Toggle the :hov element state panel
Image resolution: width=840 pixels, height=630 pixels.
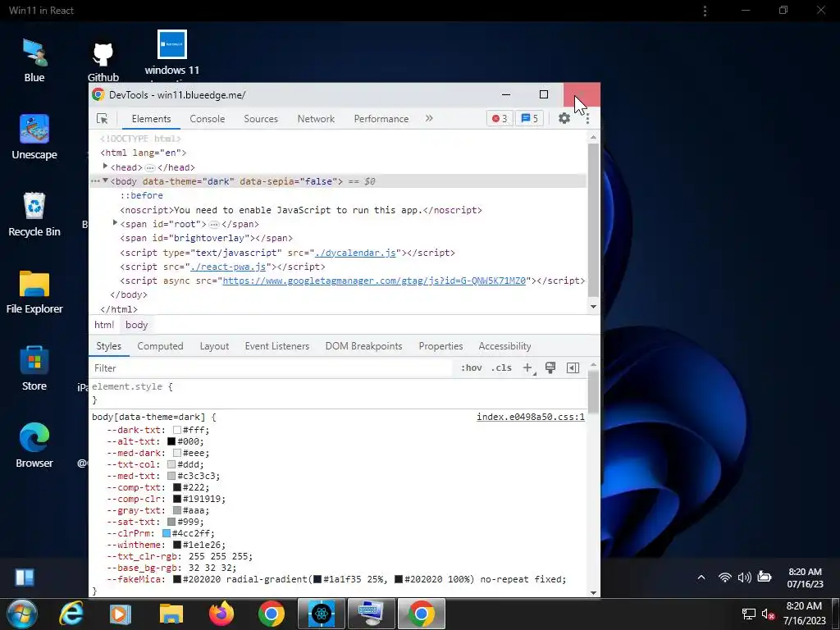click(x=471, y=368)
